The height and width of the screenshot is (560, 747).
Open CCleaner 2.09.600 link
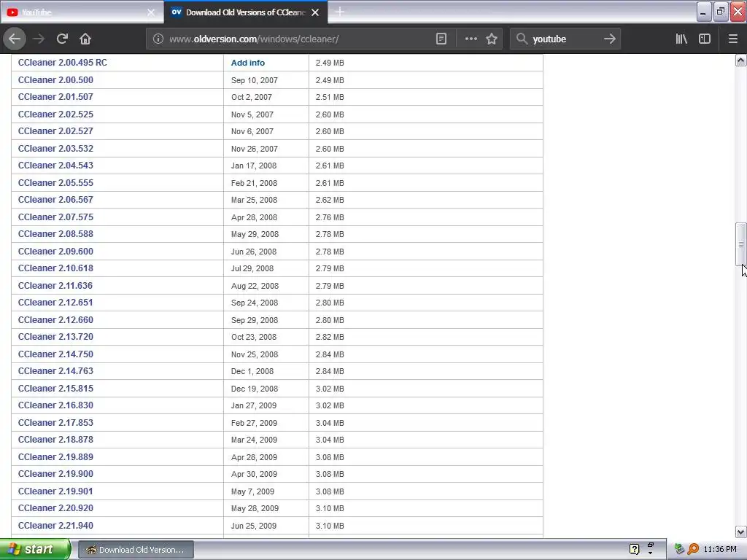[55, 252]
